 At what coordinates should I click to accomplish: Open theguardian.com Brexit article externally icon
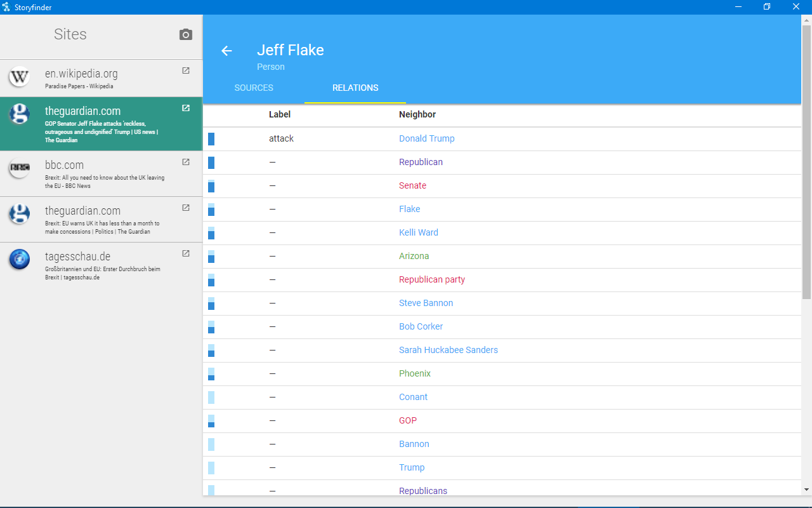pos(186,208)
